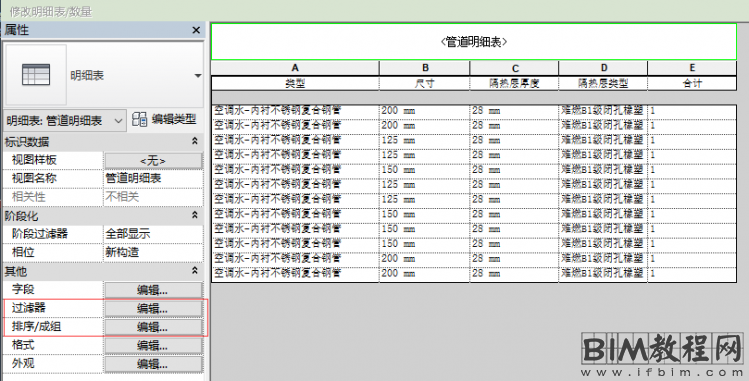This screenshot has width=749, height=381.
Task: Click the 字段 property label
Action: click(23, 289)
